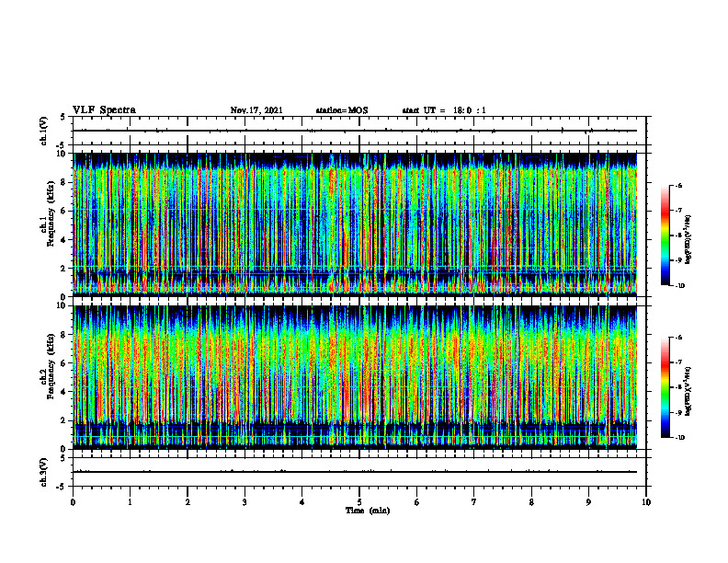Screen dimensions: 728x563
Task: Click inside the ch.2 spectrogram panel
Action: (x=355, y=377)
